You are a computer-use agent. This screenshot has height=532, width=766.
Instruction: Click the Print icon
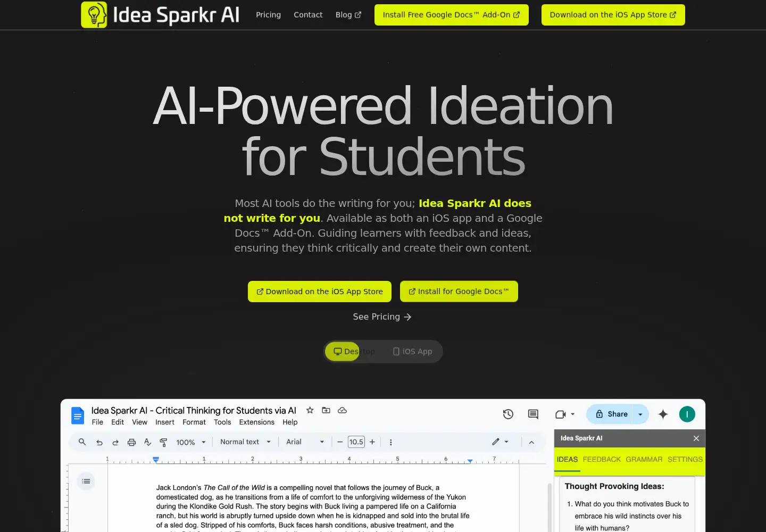pyautogui.click(x=131, y=442)
